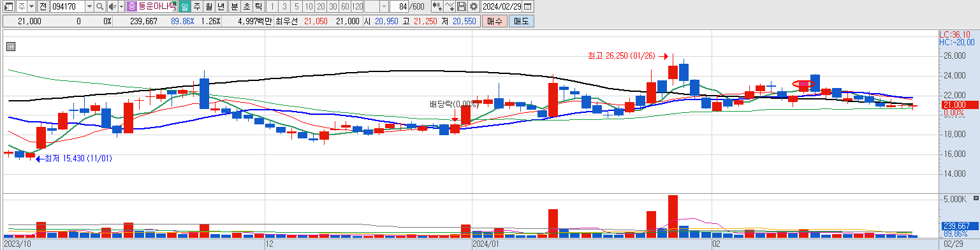
Task: Click the speaker sound icon
Action: coord(112,6)
